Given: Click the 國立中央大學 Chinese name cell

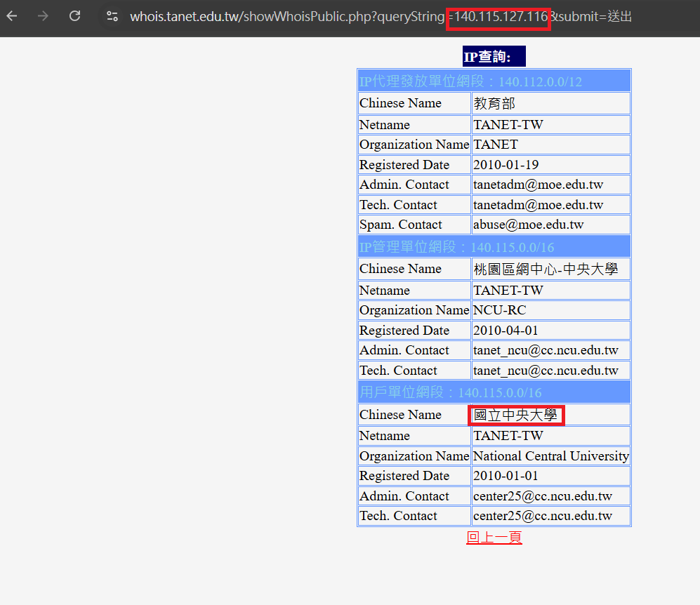Looking at the screenshot, I should [551, 415].
